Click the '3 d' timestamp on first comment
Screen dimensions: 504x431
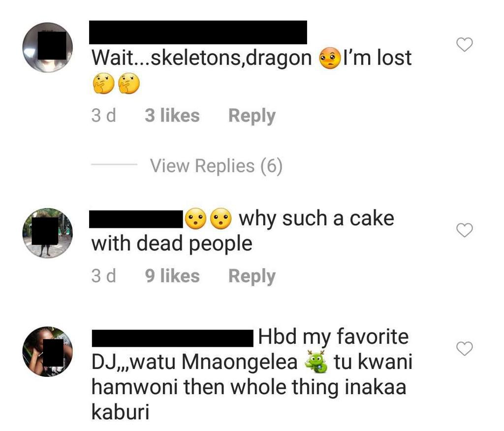[x=103, y=115]
